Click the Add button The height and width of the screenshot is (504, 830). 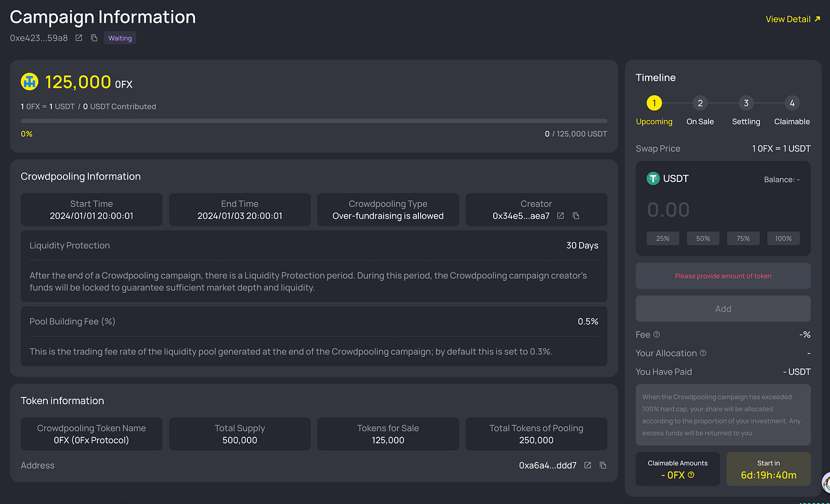723,308
